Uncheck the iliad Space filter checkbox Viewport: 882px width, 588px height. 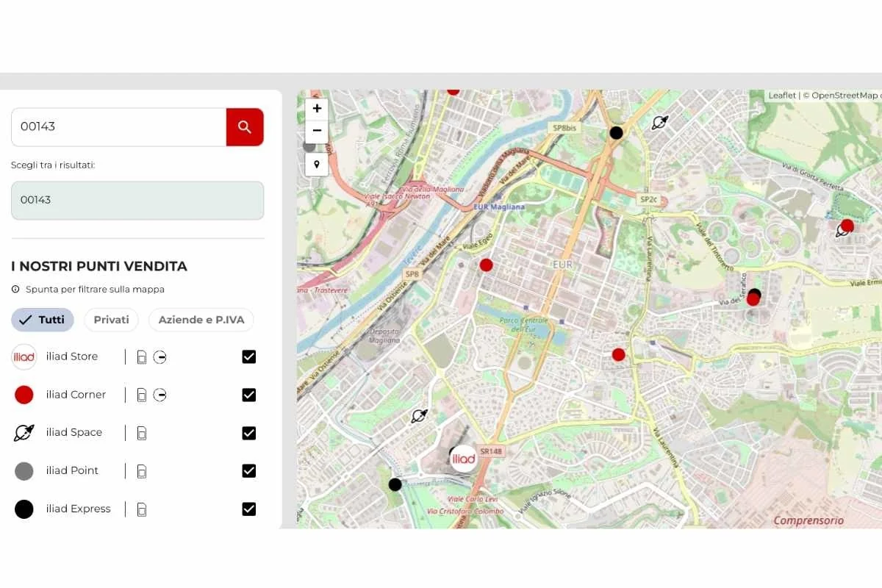click(x=249, y=433)
